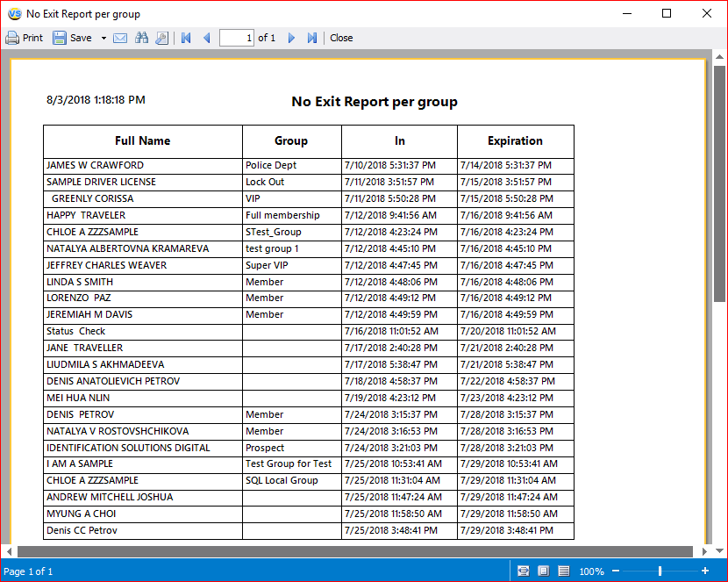
Task: Click the horizontal scrollbar thumb
Action: coord(355,551)
